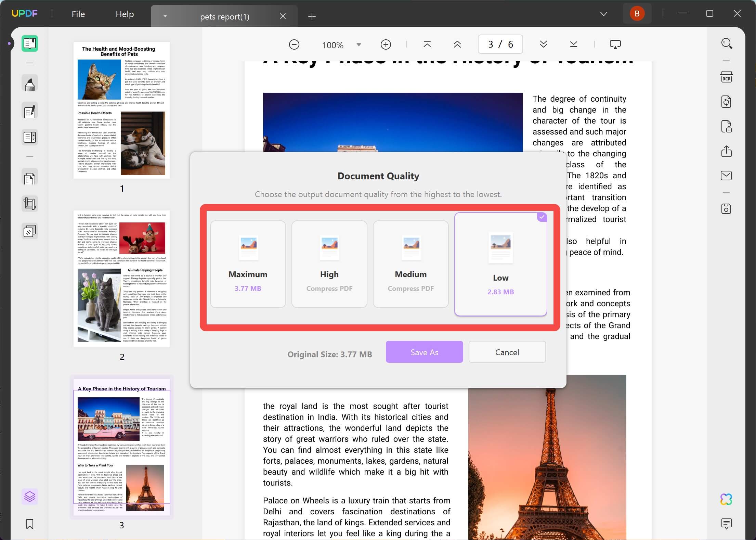Open the Convert PDF tool
This screenshot has width=756, height=540.
726,101
